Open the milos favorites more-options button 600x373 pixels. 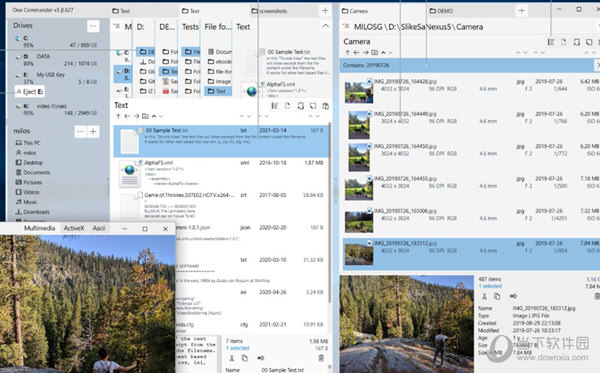click(80, 132)
